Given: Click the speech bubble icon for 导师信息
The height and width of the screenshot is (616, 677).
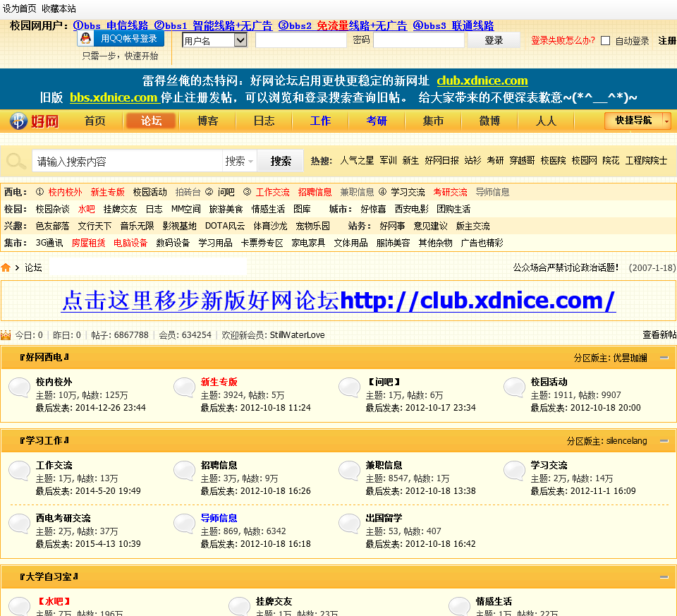Looking at the screenshot, I should [x=184, y=523].
